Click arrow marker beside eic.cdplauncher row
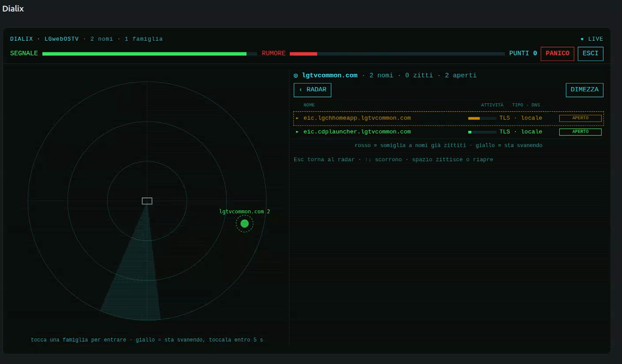The image size is (622, 364). click(297, 132)
